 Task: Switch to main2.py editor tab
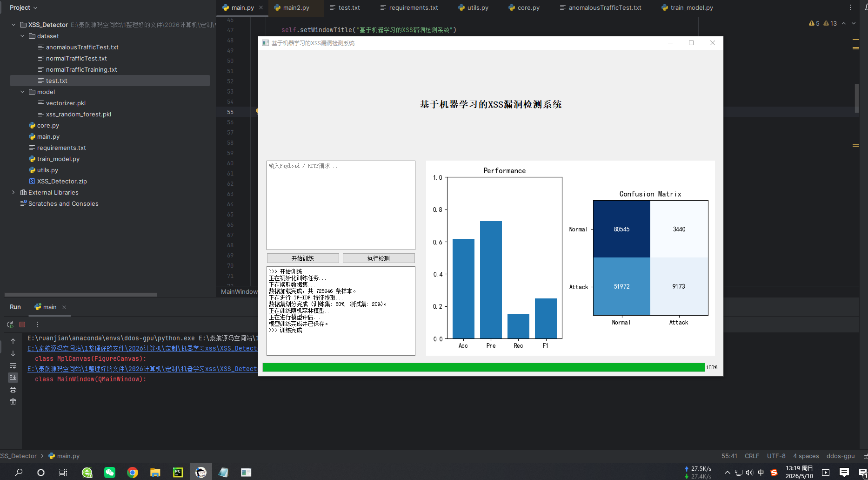(296, 7)
